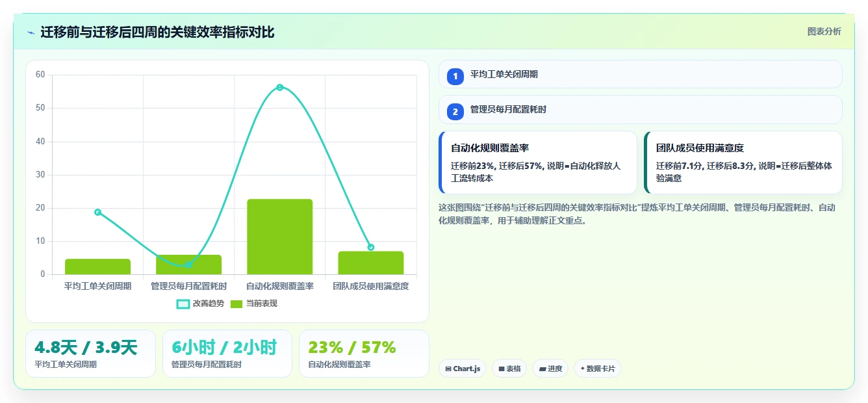Select the number 1 badge for 平均工单关闭周期
Screen dimensions: 868x403
click(x=455, y=76)
